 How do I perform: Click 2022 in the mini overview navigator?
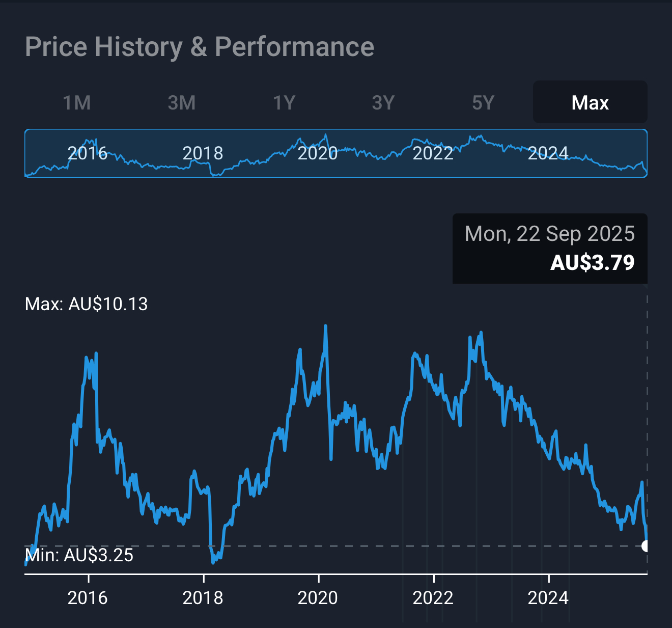point(433,153)
